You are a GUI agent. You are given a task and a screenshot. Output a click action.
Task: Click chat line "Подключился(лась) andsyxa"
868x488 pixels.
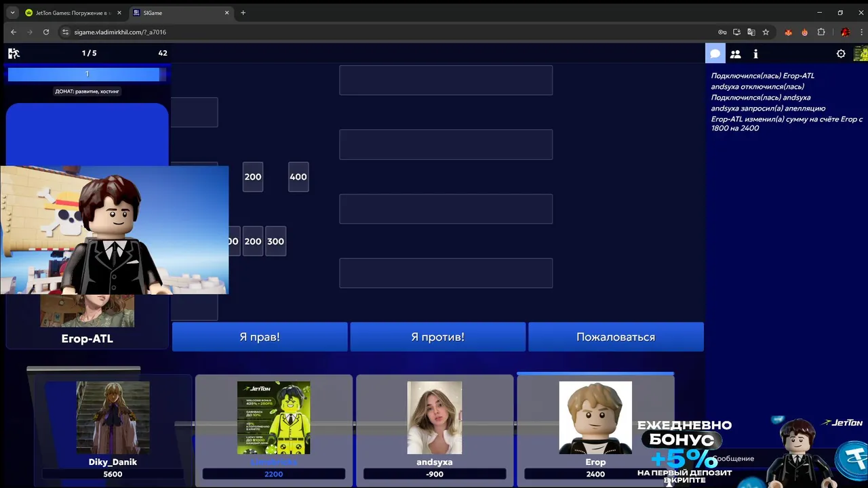click(761, 98)
